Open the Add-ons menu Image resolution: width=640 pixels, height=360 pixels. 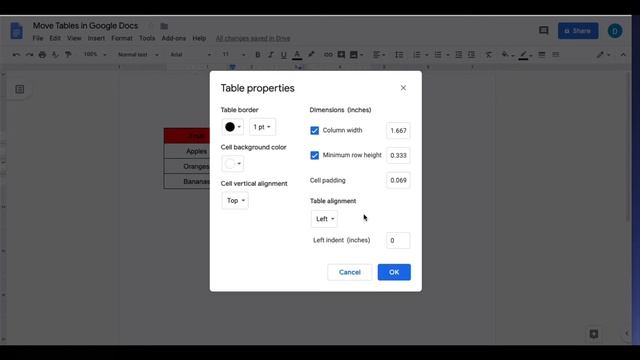(x=173, y=38)
